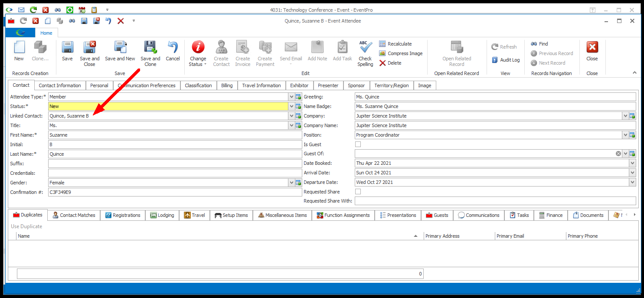Click the Confirmation # field
Viewport: 644px width, 298px height.
click(x=175, y=192)
